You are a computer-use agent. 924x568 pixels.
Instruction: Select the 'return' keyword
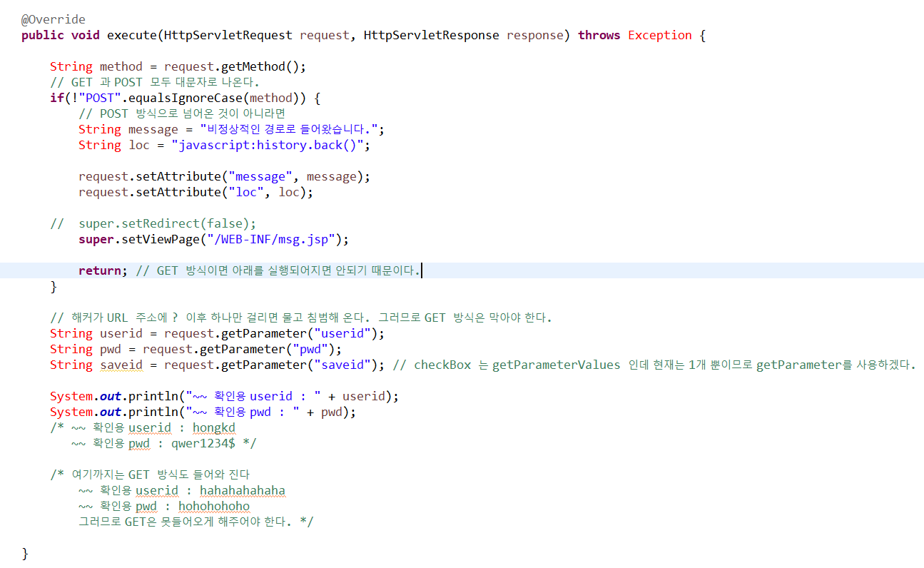[100, 270]
